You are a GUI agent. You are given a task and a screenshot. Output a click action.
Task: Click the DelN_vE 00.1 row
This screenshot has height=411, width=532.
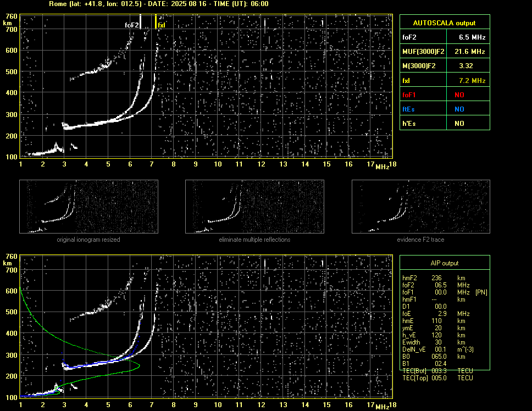pos(438,349)
